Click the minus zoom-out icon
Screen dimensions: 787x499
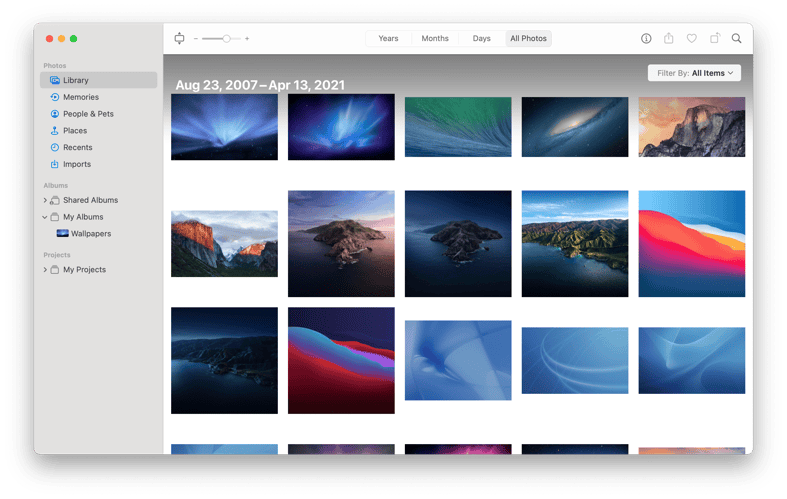196,39
